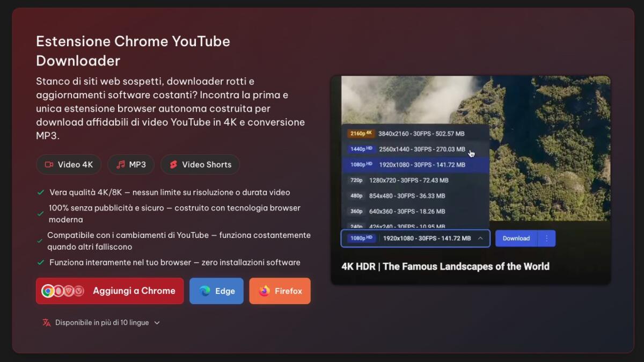This screenshot has width=644, height=362.
Task: Click the Firefox browser icon
Action: (x=264, y=291)
